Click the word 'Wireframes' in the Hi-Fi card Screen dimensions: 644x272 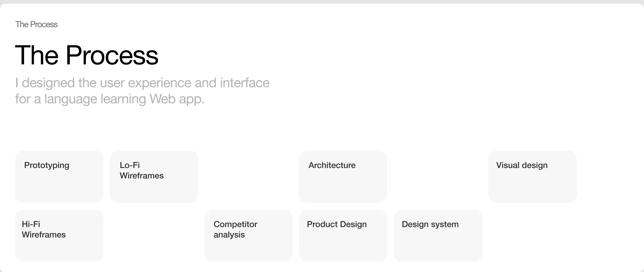coord(44,235)
